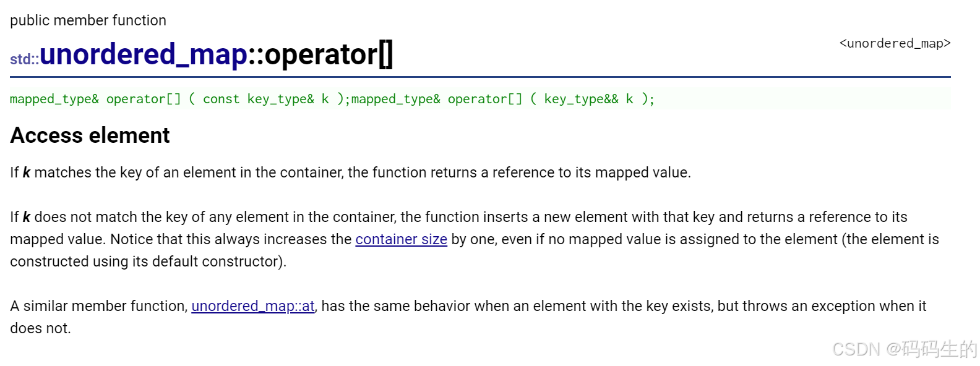Click 'A similar member function' text
The width and height of the screenshot is (980, 366).
pos(98,306)
